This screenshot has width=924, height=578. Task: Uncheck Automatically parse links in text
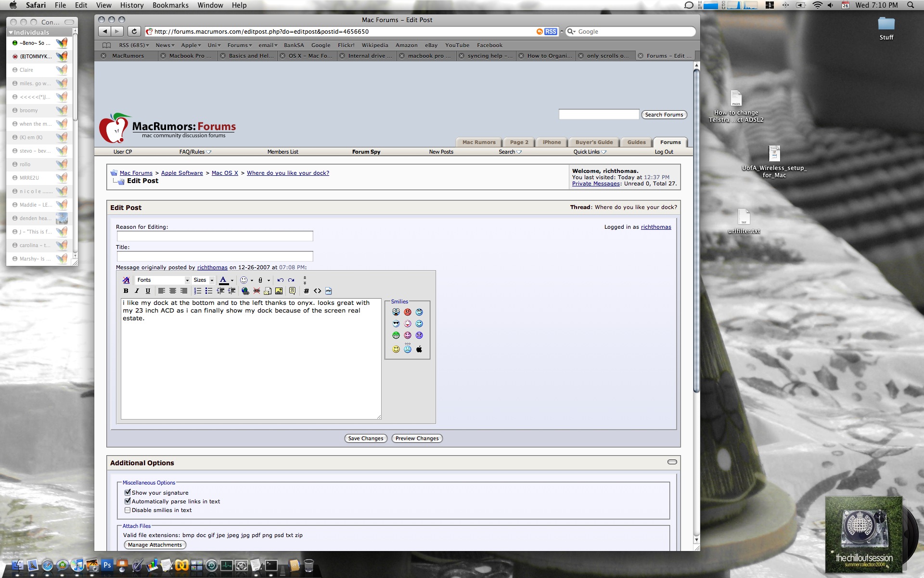tap(128, 501)
